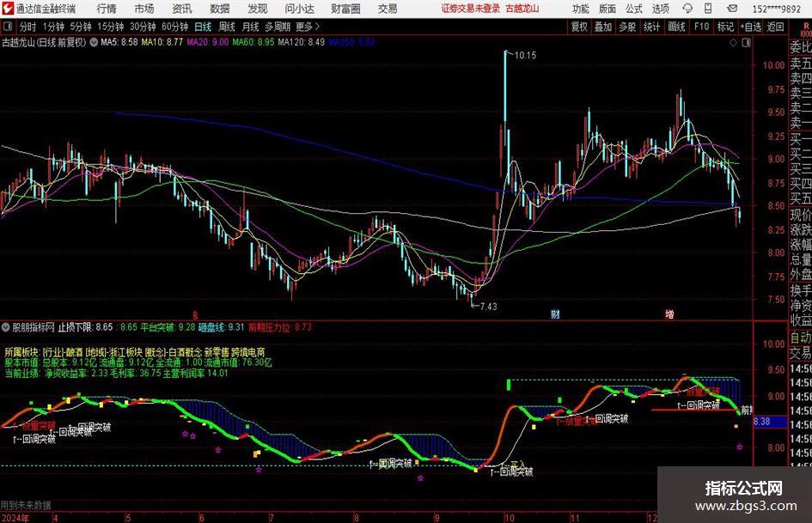The width and height of the screenshot is (812, 523).
Task: Click the MA120: 8.49 label
Action: coord(302,42)
